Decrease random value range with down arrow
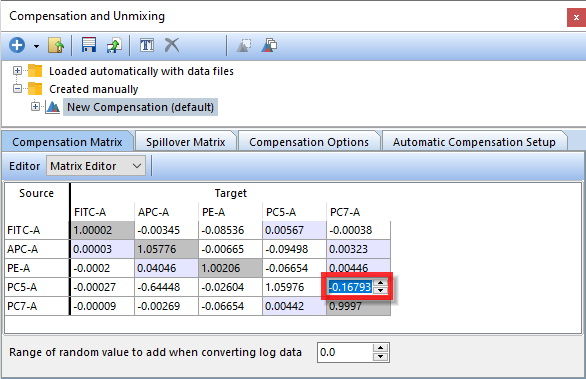Screen dimensions: 586x379 tap(380, 357)
